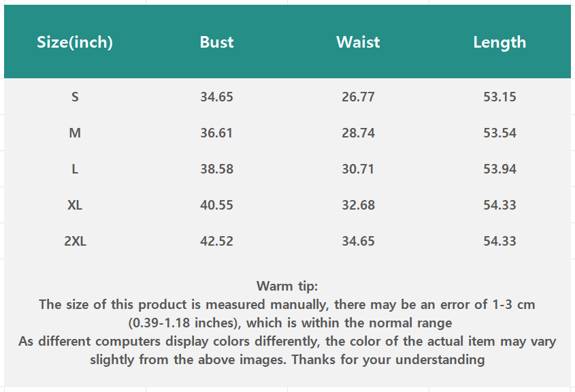Select the 2XL length value 54.33
Screen dimensions: 575x392
click(499, 241)
